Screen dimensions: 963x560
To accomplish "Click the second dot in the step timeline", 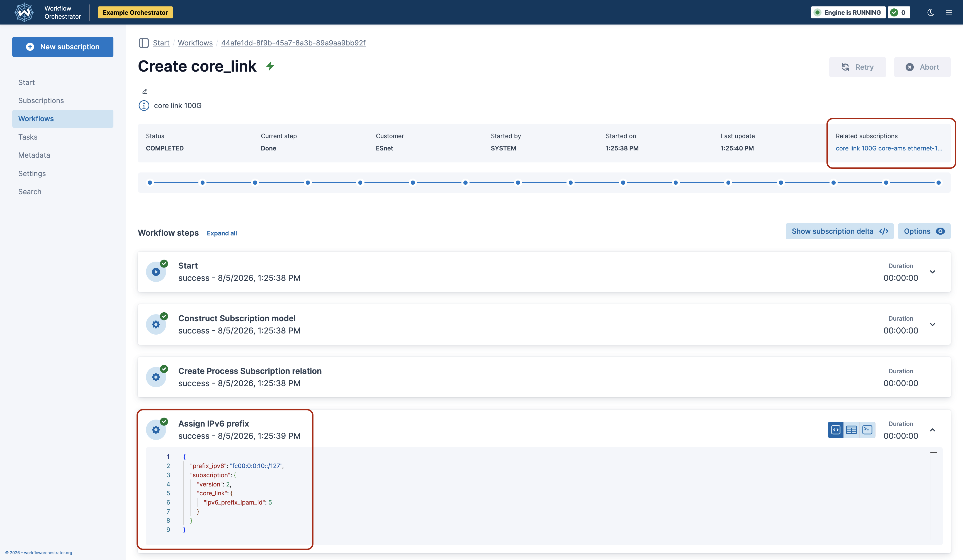I will 203,182.
